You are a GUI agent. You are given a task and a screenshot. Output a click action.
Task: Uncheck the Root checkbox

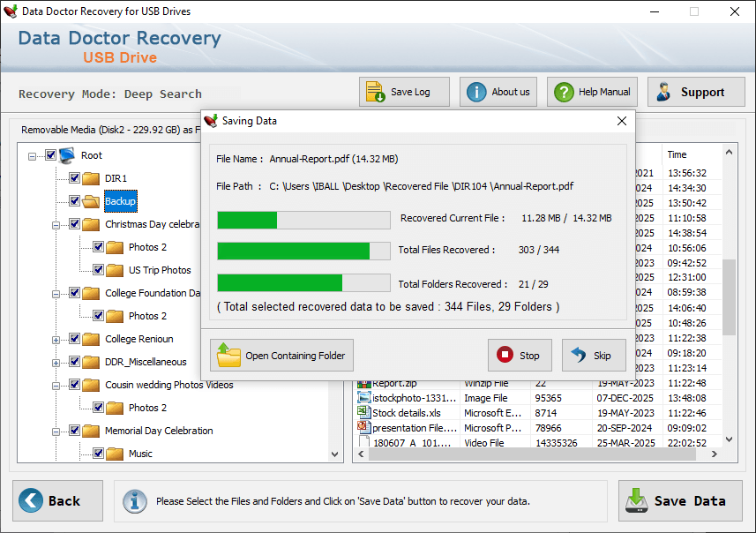coord(50,154)
